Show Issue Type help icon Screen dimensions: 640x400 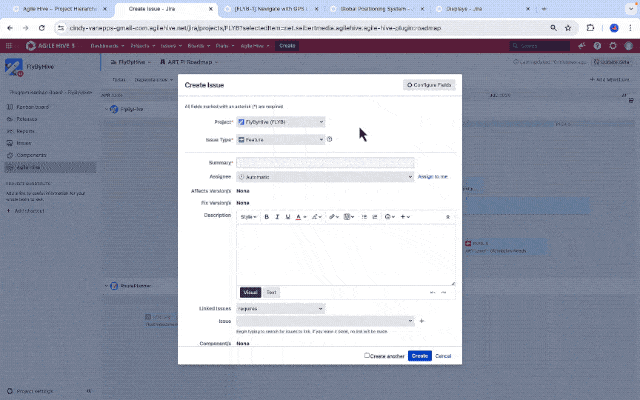point(329,139)
